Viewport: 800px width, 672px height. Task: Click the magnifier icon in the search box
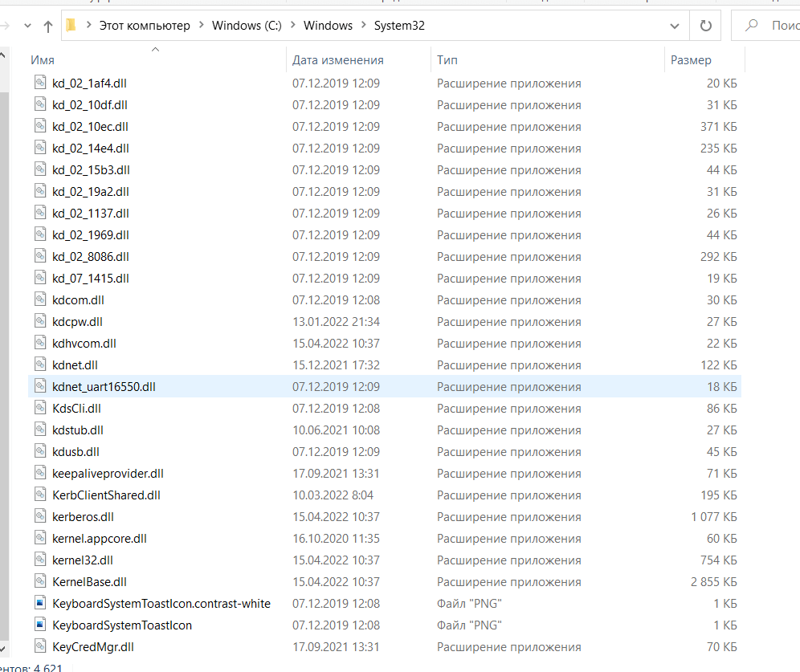click(x=753, y=26)
